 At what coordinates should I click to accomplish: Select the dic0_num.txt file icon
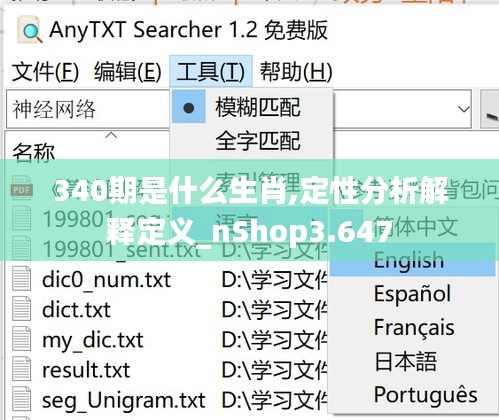click(x=22, y=279)
